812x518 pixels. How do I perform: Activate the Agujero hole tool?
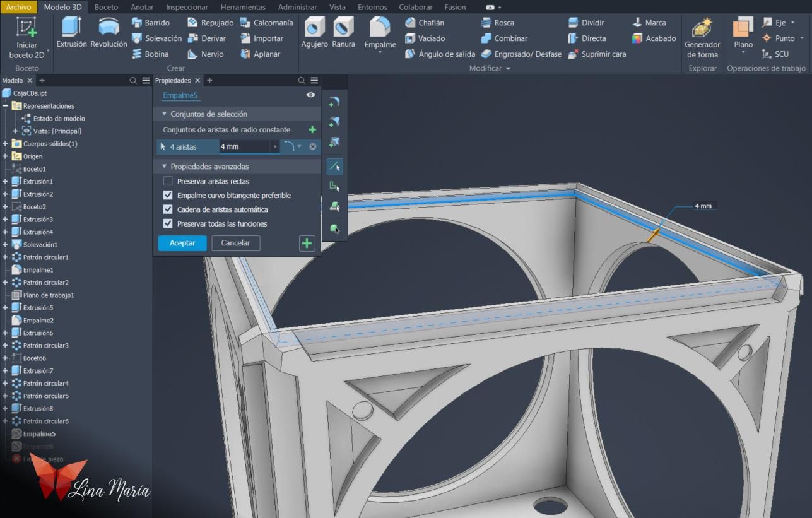point(314,33)
